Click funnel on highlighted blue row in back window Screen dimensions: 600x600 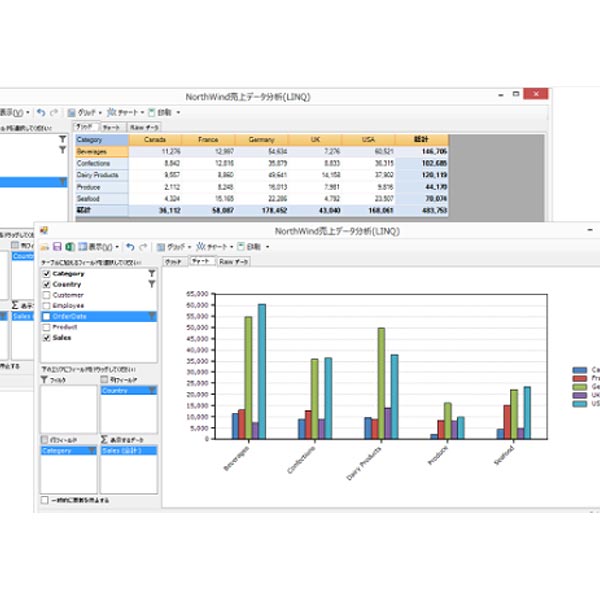[x=62, y=182]
